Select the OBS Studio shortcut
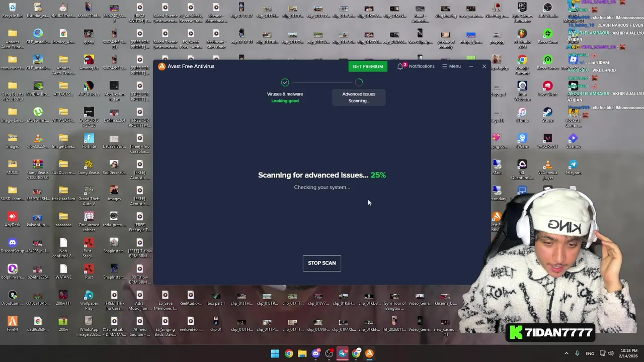Image resolution: width=644 pixels, height=362 pixels. click(547, 10)
